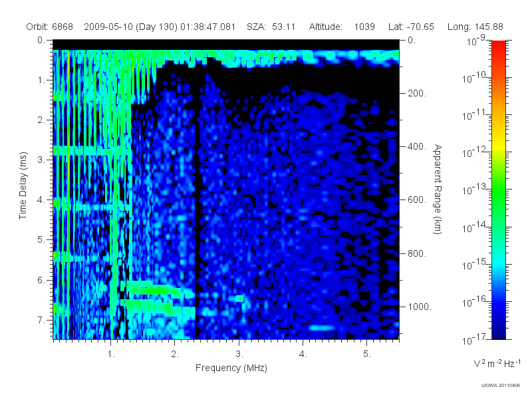Viewport: 532px width, 399px height.
Task: Click the '2.' frequency axis tick label
Action: pyautogui.click(x=175, y=354)
